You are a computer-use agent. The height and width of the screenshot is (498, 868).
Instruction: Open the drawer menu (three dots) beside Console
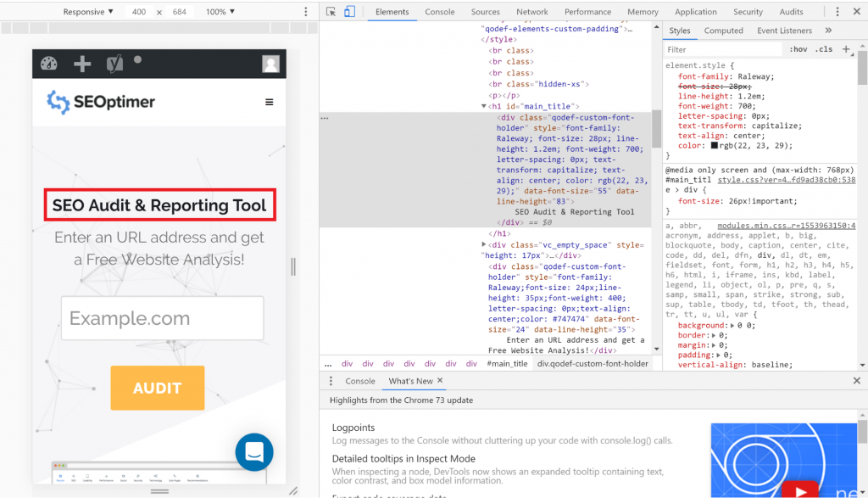[331, 380]
